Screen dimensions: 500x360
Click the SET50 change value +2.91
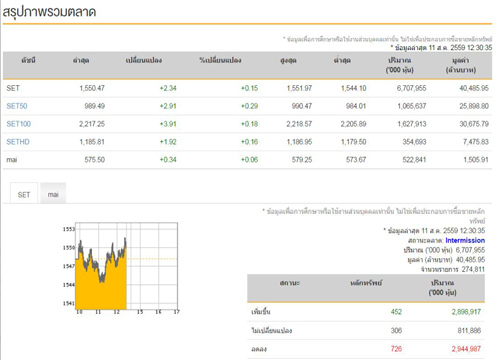click(168, 106)
